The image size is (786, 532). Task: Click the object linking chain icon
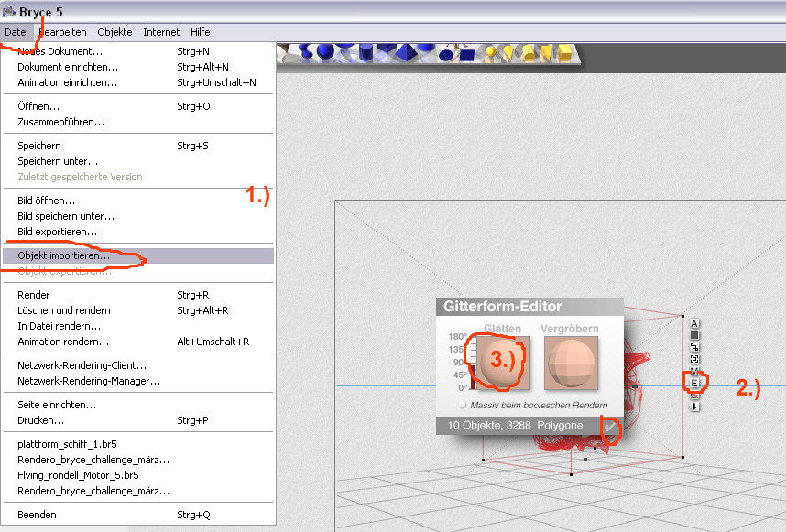pyautogui.click(x=694, y=347)
